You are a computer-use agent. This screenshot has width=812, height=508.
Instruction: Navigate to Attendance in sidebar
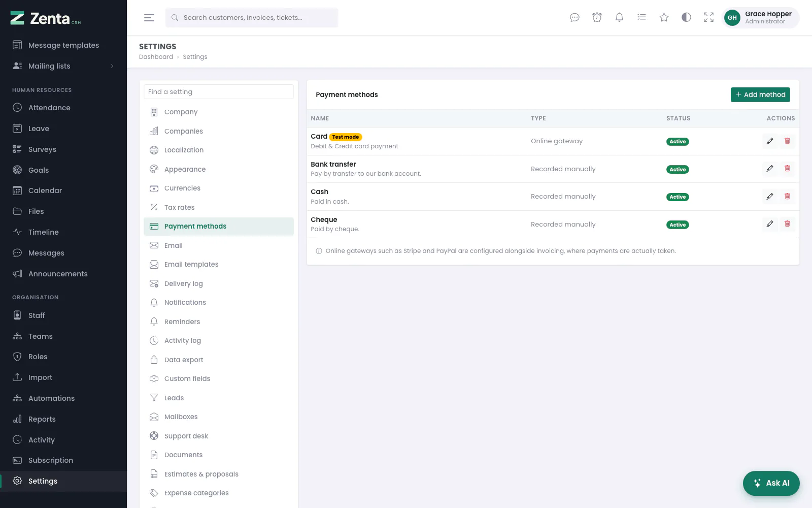coord(63,108)
